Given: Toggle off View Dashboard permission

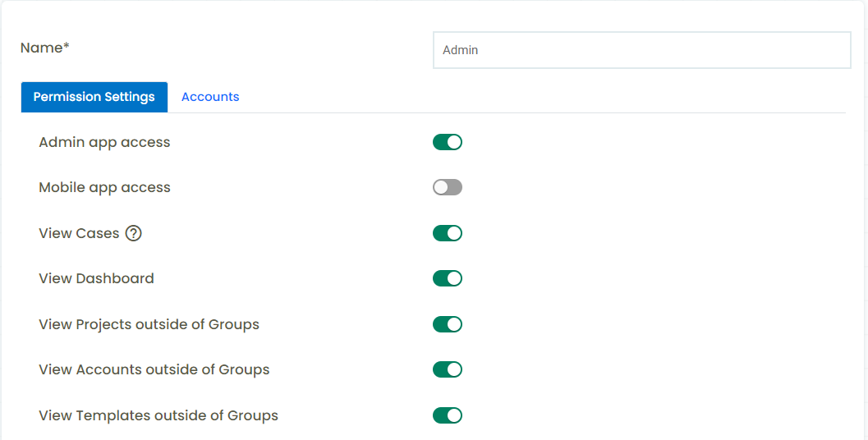Looking at the screenshot, I should pos(448,278).
